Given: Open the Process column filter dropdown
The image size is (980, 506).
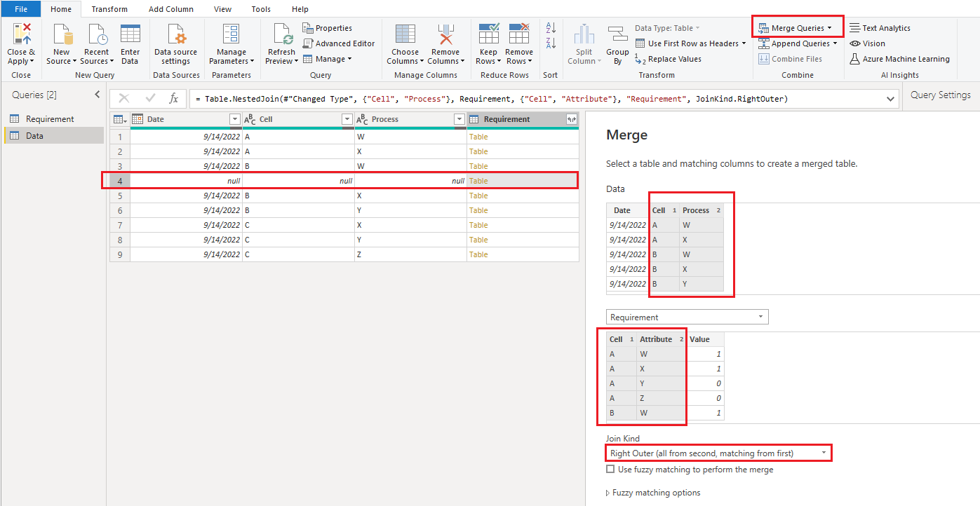Looking at the screenshot, I should 459,119.
